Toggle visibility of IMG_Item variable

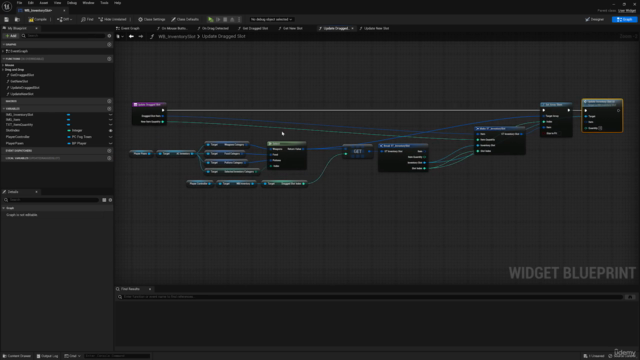tap(110, 120)
